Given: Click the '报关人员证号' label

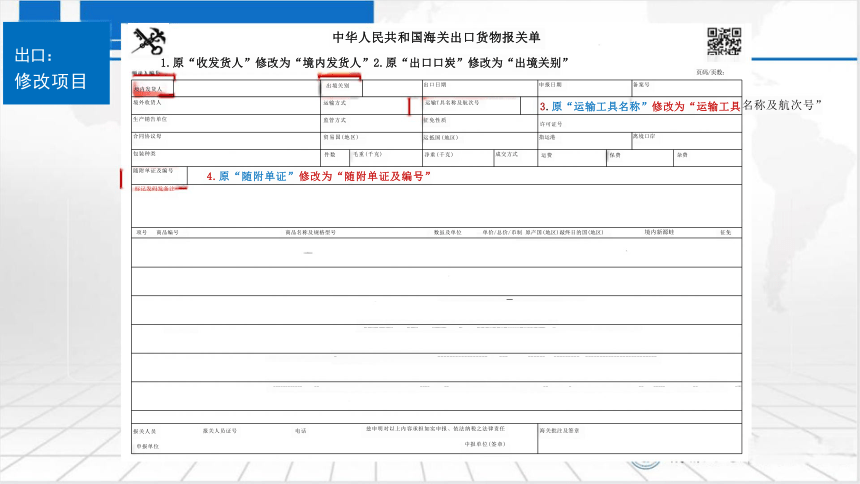Looking at the screenshot, I should (220, 431).
